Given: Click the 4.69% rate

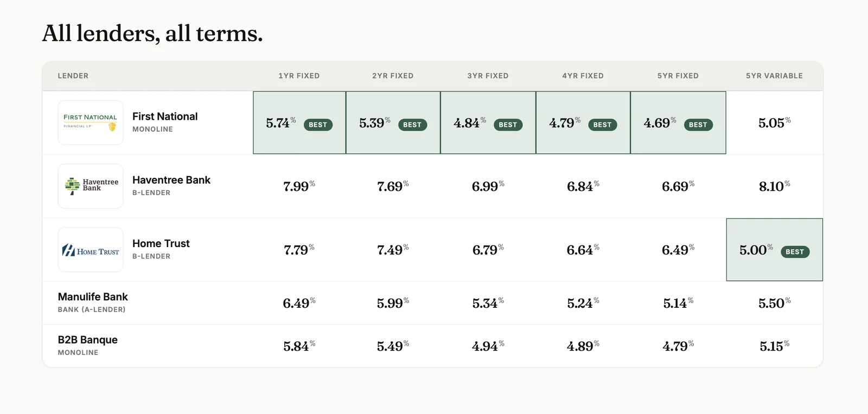Looking at the screenshot, I should (660, 123).
